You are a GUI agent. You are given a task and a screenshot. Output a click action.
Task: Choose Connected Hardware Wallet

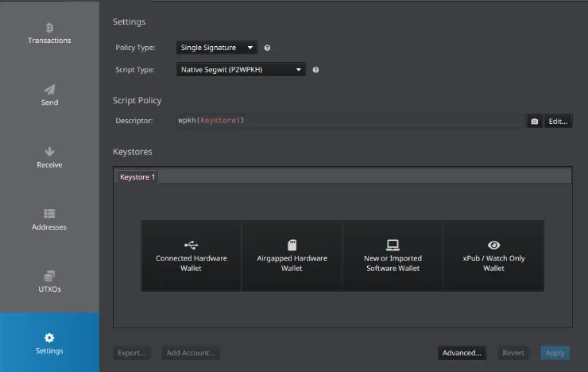tap(191, 256)
